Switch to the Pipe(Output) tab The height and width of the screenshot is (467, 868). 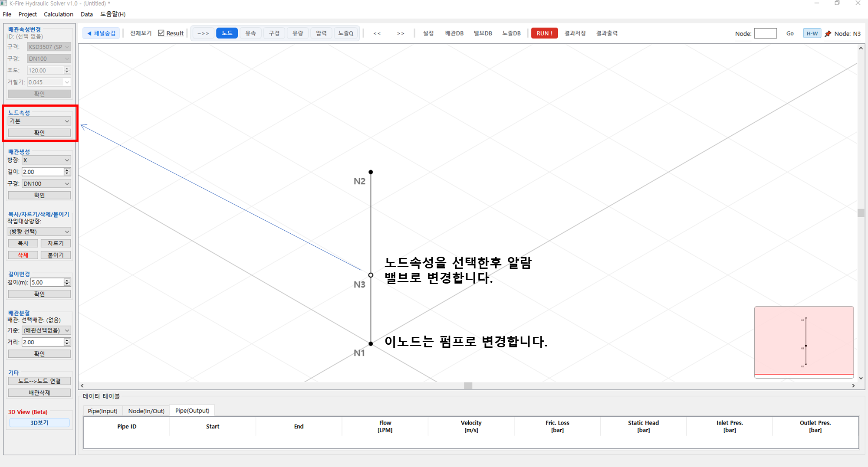coord(192,411)
